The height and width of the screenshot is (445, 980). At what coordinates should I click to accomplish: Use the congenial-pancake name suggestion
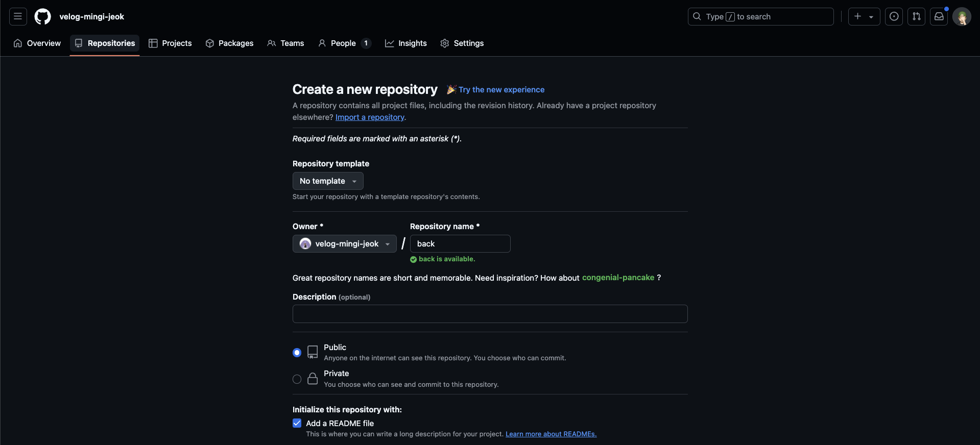pyautogui.click(x=618, y=278)
